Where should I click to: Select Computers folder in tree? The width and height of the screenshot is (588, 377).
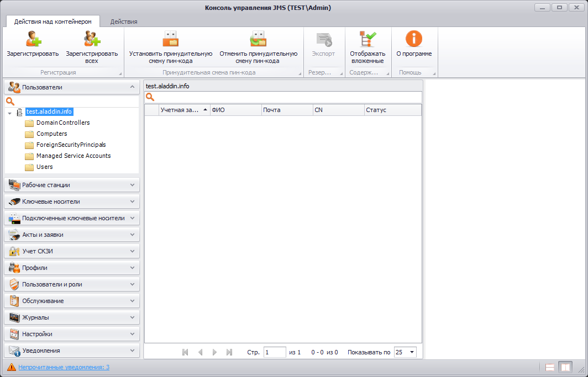pyautogui.click(x=52, y=134)
